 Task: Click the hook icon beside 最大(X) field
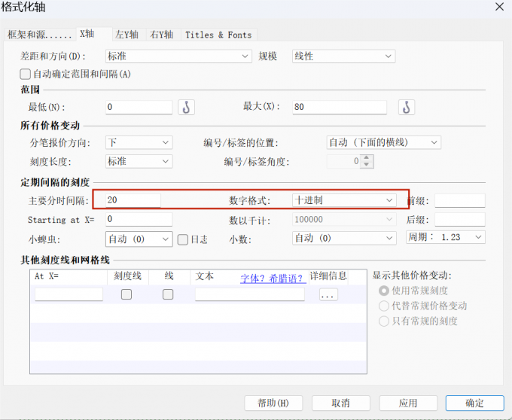click(x=406, y=107)
